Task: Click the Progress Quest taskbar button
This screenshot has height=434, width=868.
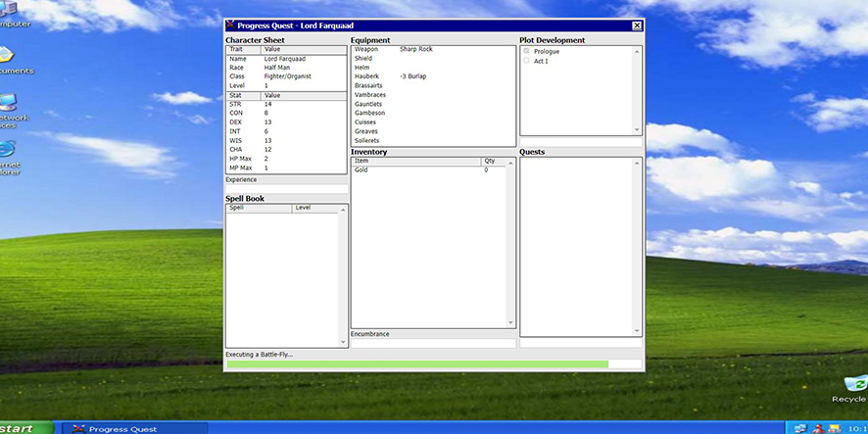Action: 134,428
